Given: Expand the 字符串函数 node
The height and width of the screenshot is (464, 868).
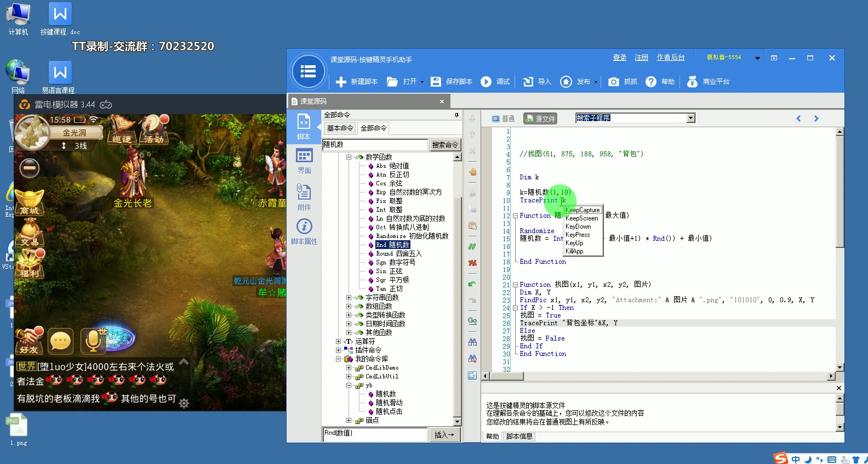Looking at the screenshot, I should point(349,297).
